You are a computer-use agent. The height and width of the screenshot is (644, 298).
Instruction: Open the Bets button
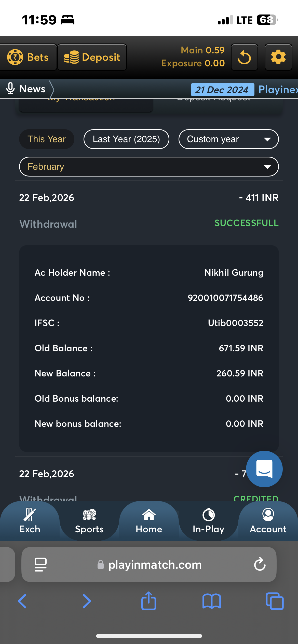(x=28, y=57)
